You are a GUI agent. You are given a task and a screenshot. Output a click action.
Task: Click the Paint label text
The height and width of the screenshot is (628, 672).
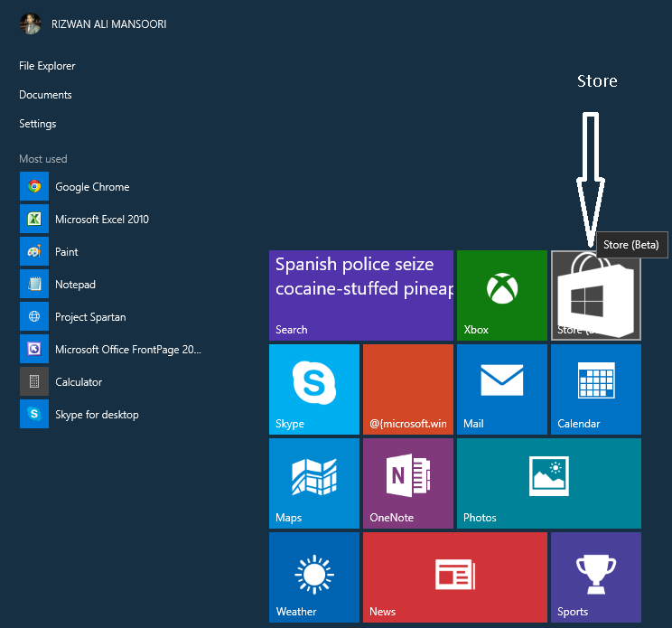(x=67, y=251)
